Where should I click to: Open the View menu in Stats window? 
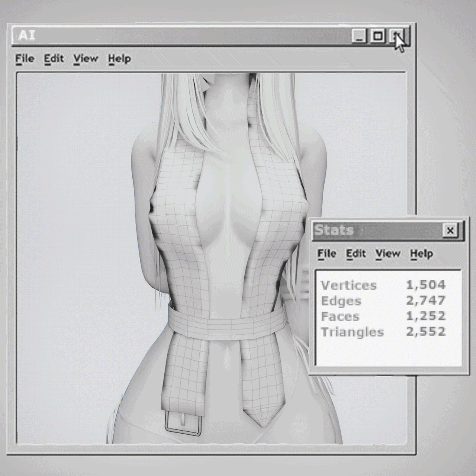click(387, 254)
